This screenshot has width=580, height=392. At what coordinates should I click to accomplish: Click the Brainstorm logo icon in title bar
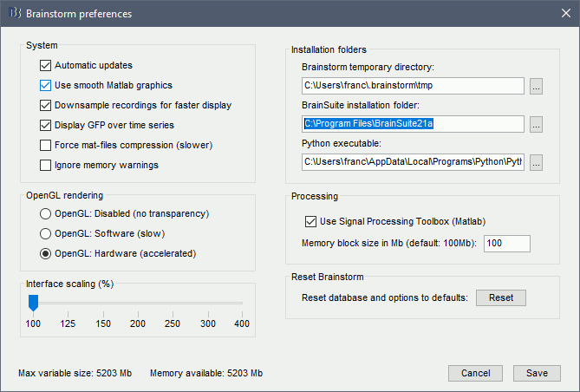click(x=14, y=14)
